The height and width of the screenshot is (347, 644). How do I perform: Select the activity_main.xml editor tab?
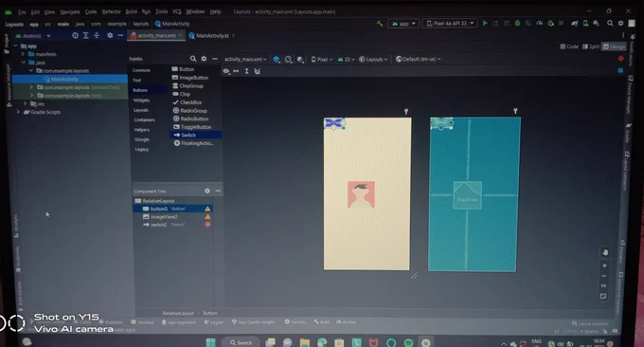coord(156,36)
